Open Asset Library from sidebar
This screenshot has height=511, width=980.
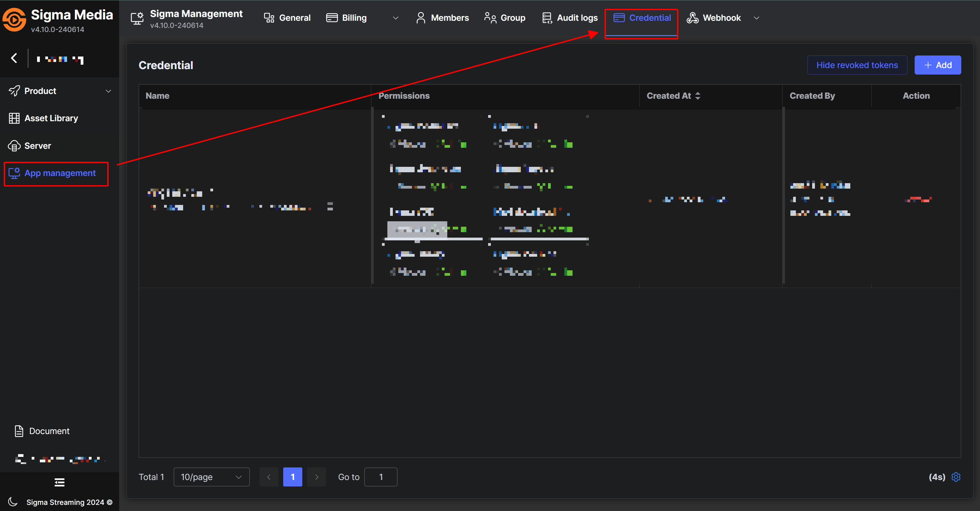51,118
